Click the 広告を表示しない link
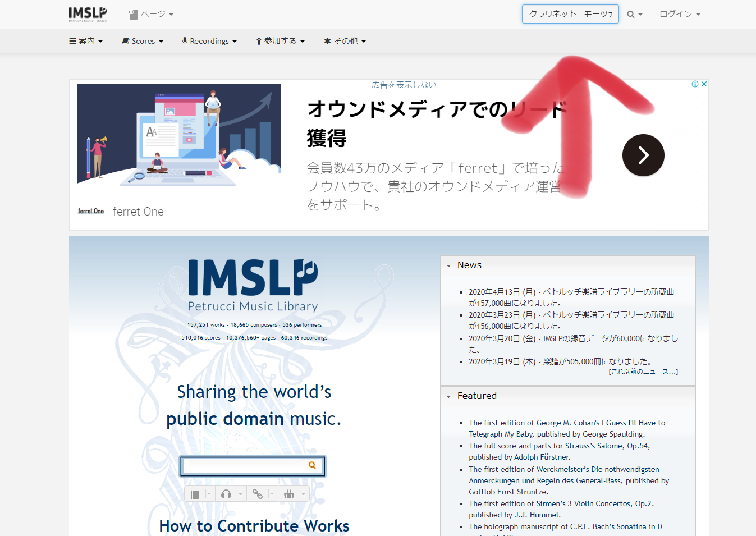This screenshot has height=536, width=756. [x=404, y=85]
